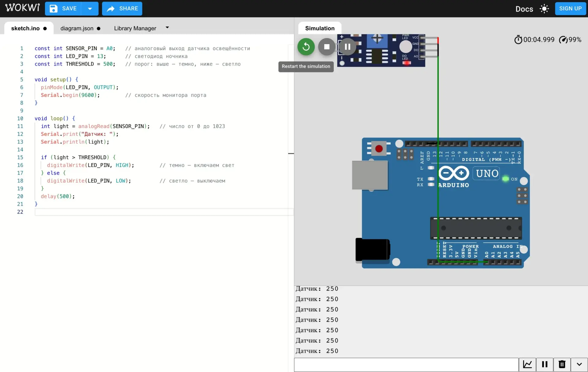Select the Simulation tab

320,28
